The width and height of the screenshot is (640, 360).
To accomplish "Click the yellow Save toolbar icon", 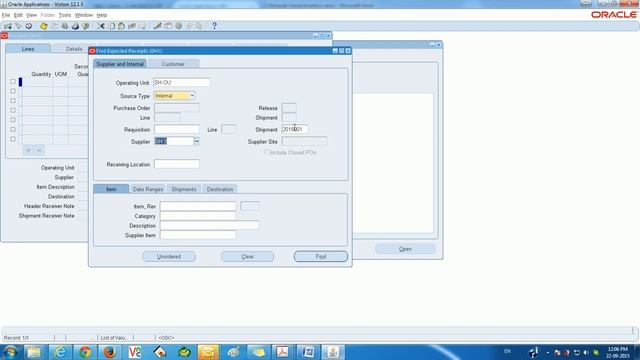I will click(44, 26).
